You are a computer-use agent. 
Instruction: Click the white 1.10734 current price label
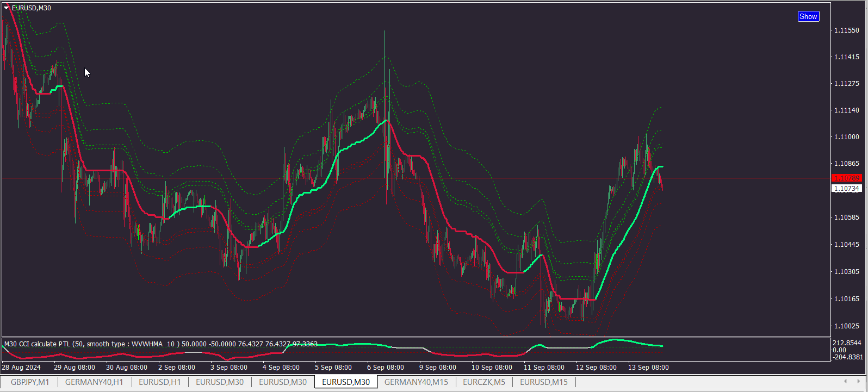(x=847, y=189)
